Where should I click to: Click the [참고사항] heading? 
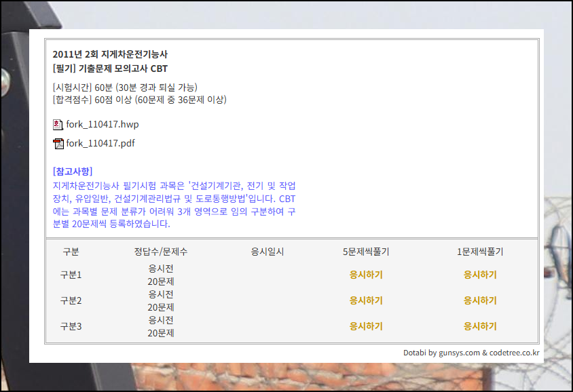pos(73,172)
